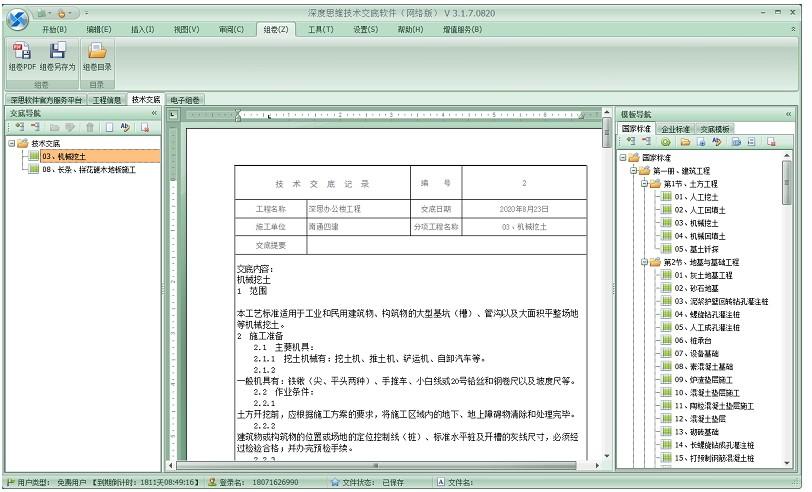Switch to the 深思软件官方服务平台 tab
The width and height of the screenshot is (812, 492).
pos(46,100)
